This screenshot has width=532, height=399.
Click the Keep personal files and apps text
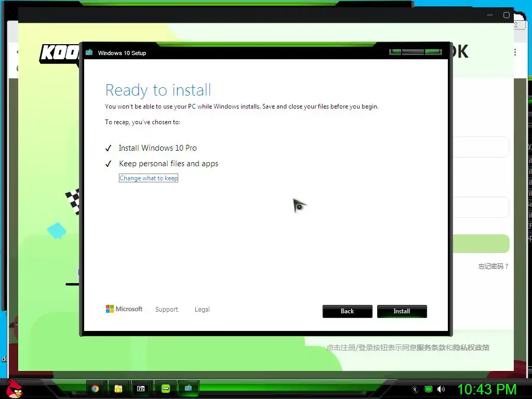coord(169,164)
